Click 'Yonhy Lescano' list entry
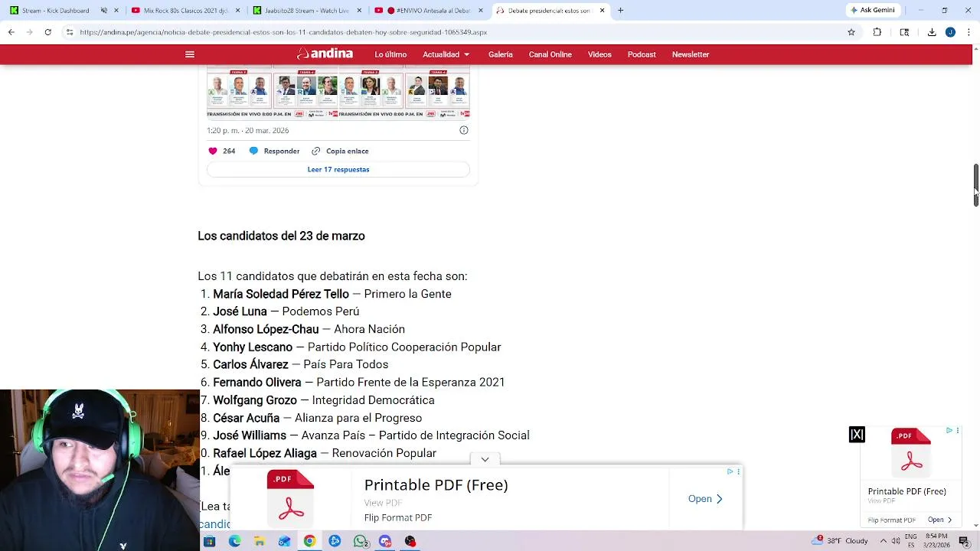 tap(357, 347)
